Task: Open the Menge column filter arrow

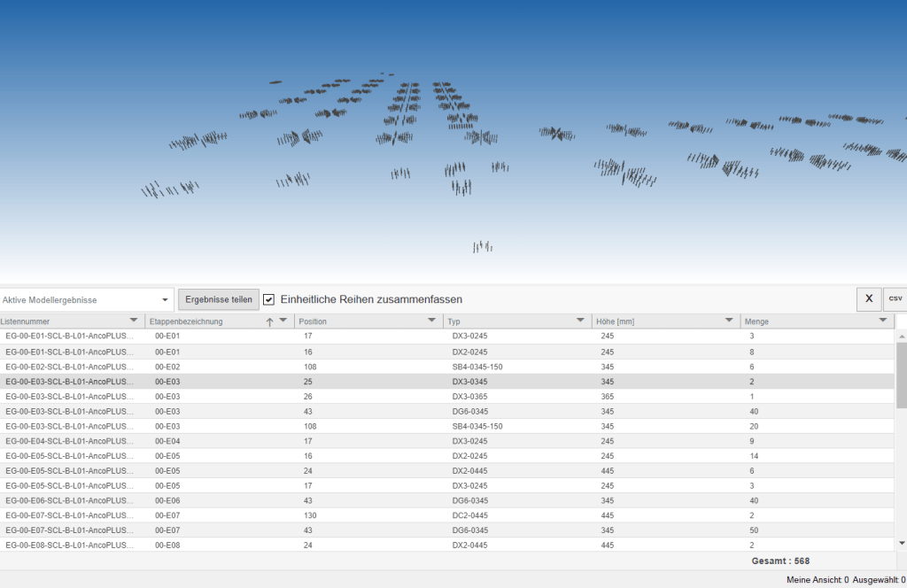Action: tap(883, 321)
